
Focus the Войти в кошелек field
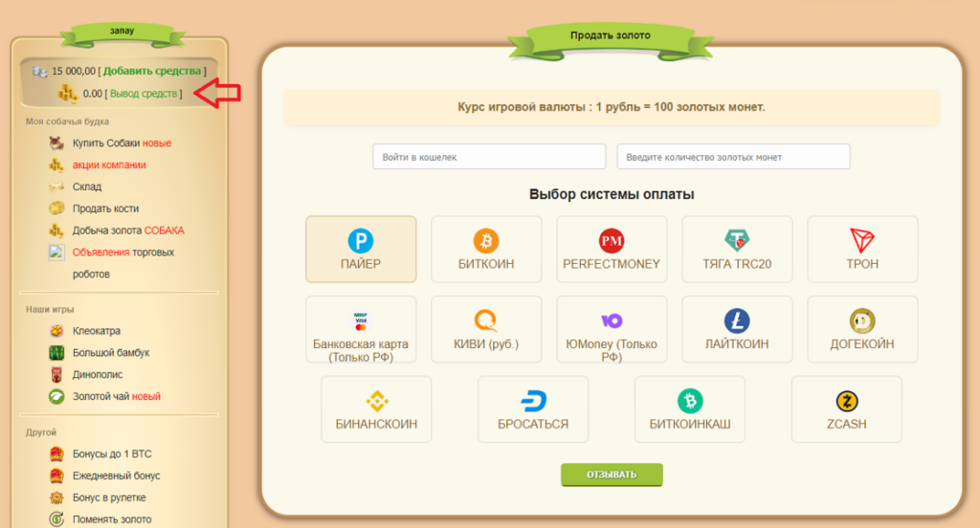coord(489,157)
